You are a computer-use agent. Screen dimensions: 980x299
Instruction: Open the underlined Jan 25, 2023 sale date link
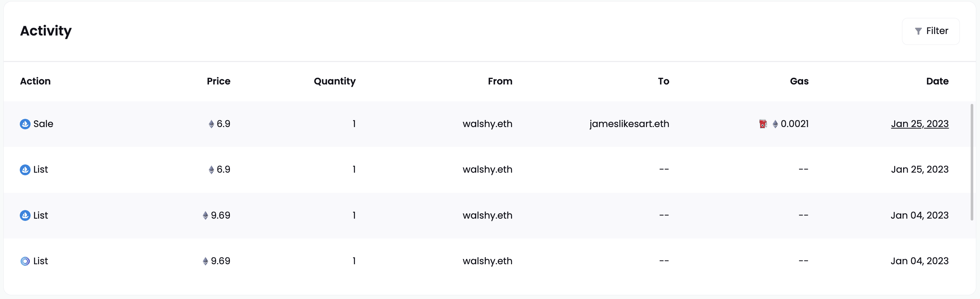920,124
